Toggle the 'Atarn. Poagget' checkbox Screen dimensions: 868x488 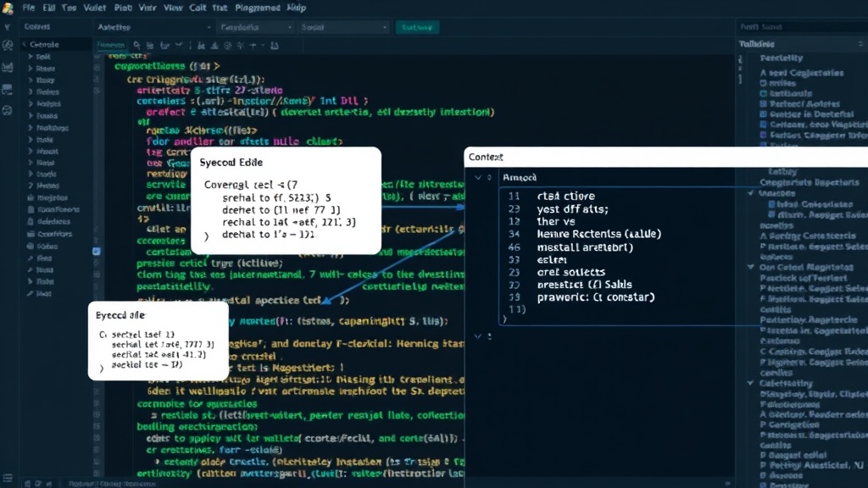[x=771, y=214]
